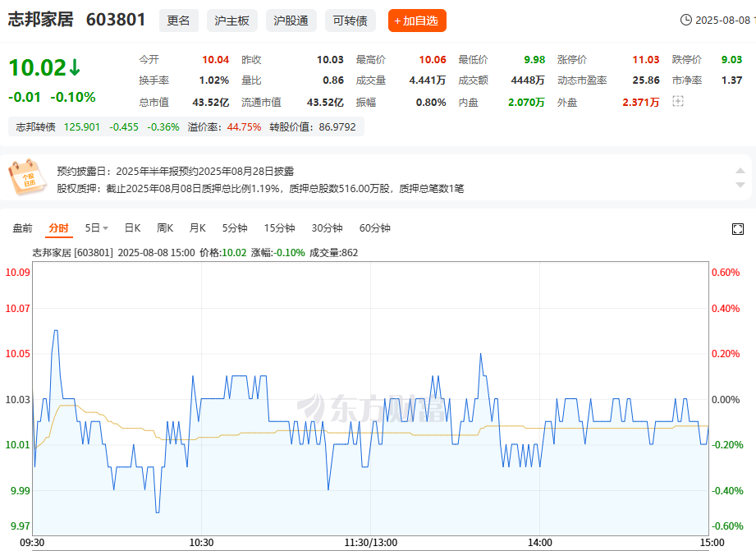This screenshot has height=551, width=756.
Task: Click stock code 603801
Action: click(x=116, y=20)
